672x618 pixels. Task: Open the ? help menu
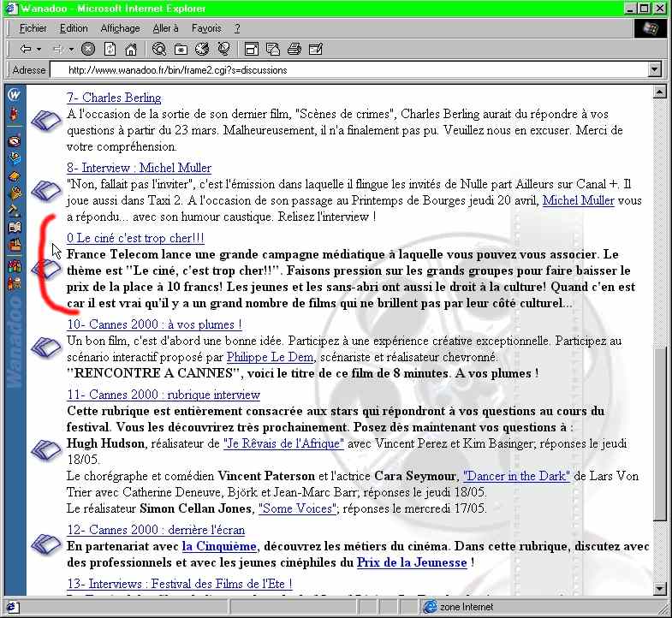(237, 28)
